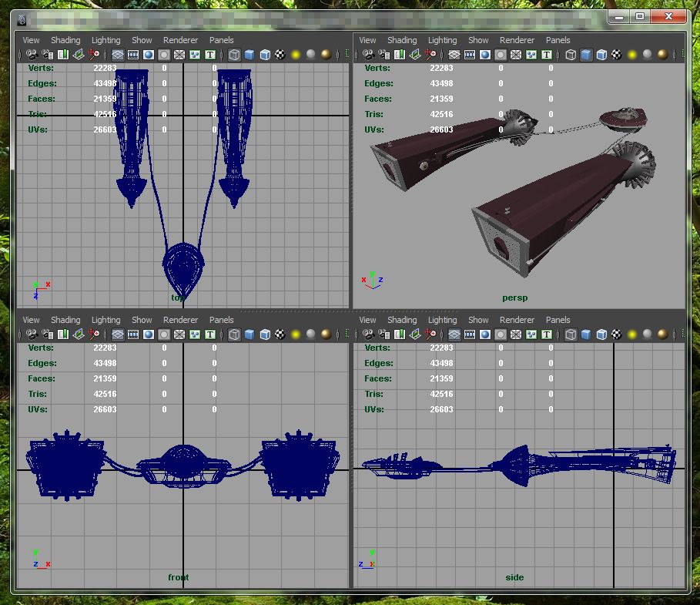This screenshot has height=605, width=700.
Task: Toggle Gate Mask in persp panel toolbar
Action: 501,55
